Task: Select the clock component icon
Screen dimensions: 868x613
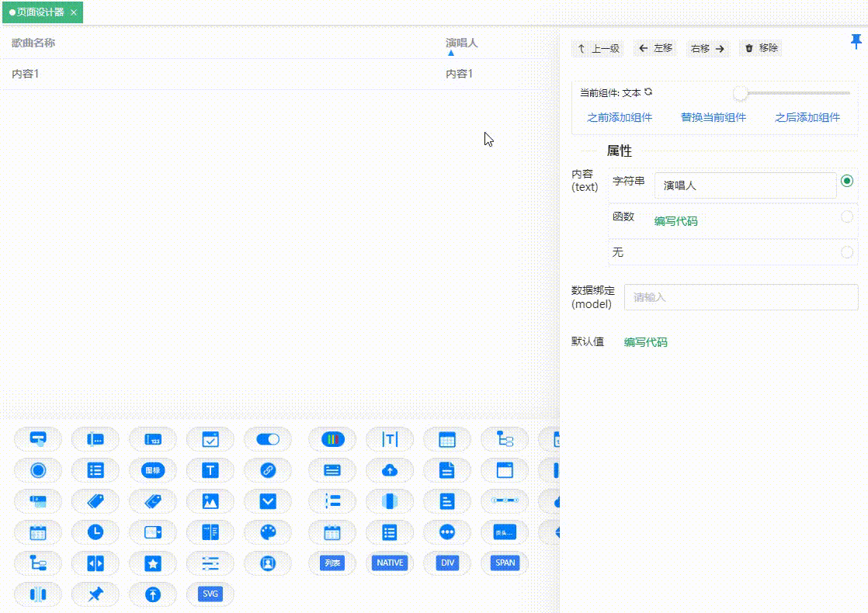Action: tap(95, 532)
